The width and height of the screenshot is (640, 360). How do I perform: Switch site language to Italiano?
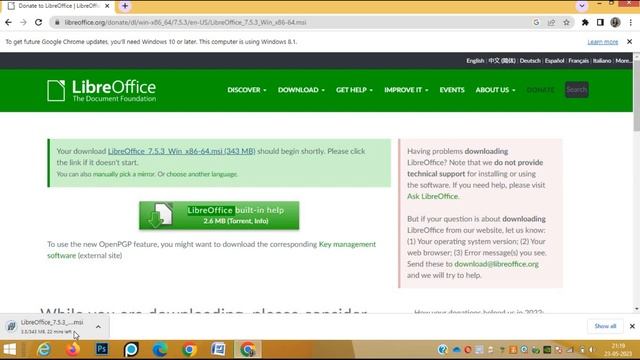click(x=602, y=61)
